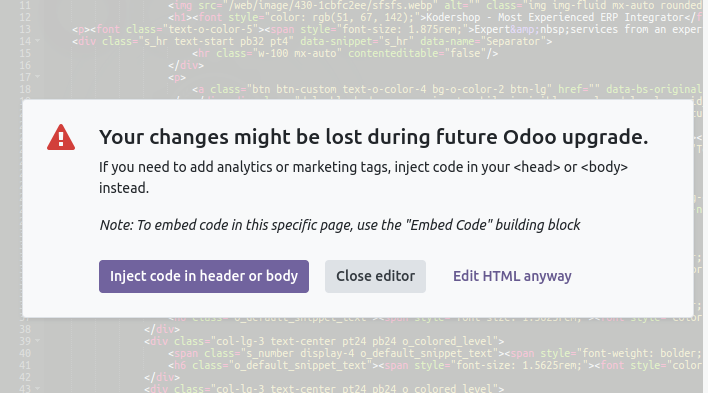Click Inject code in header or body

click(204, 276)
